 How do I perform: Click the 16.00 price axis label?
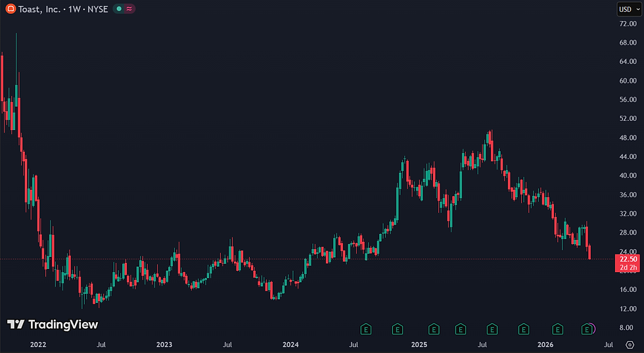(628, 290)
